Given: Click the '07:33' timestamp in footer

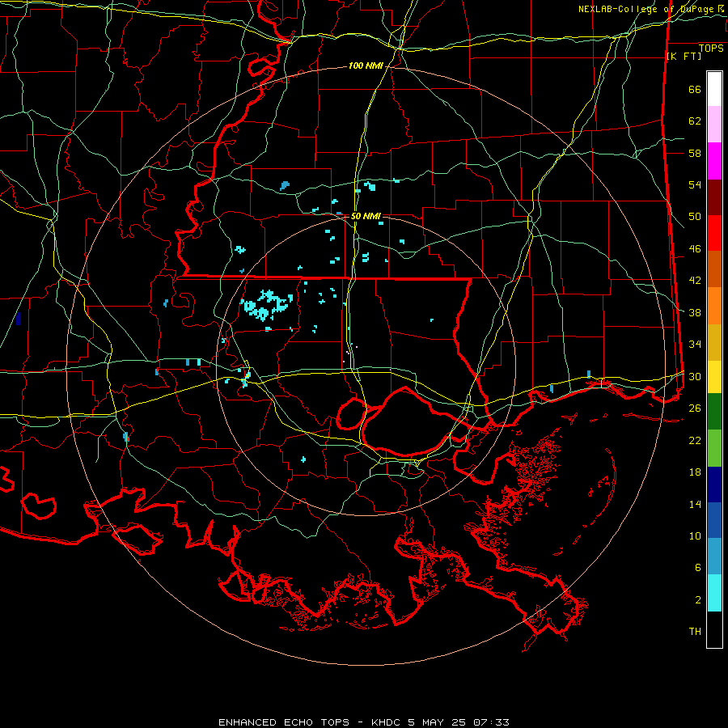Looking at the screenshot, I should point(491,722).
